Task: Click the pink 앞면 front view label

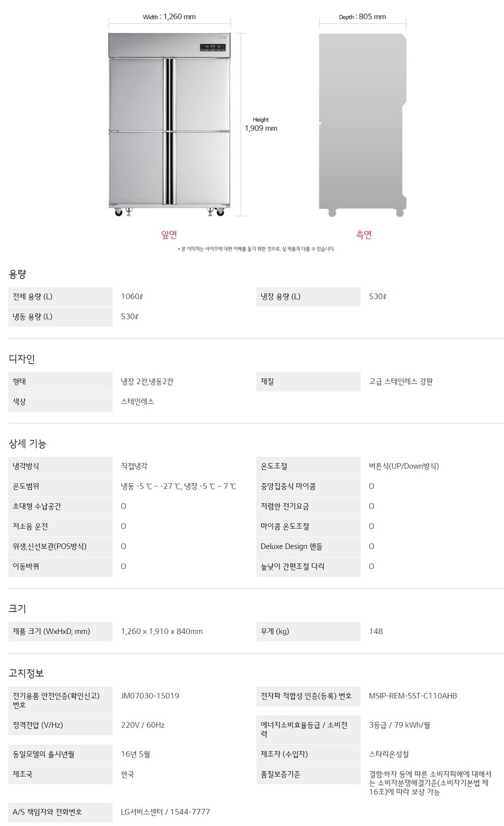Action: point(169,234)
